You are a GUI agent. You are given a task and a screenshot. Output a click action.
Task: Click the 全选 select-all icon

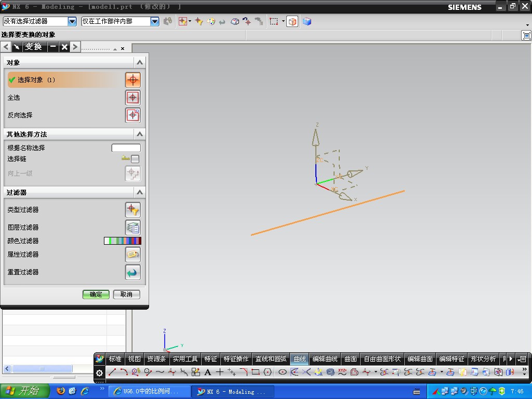(x=132, y=98)
